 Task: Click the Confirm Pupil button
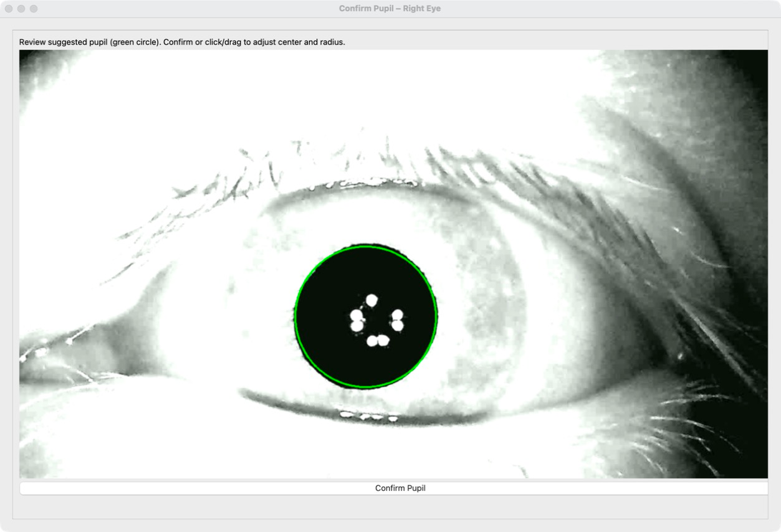pyautogui.click(x=394, y=488)
